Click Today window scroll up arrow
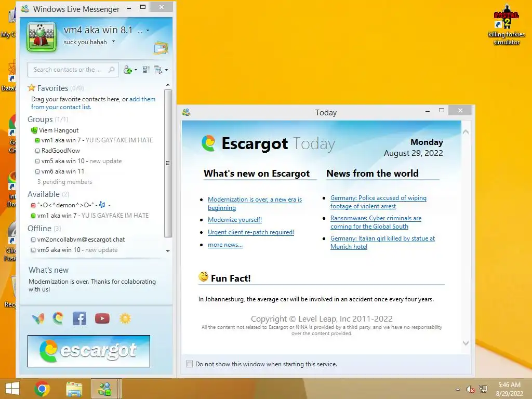The height and width of the screenshot is (399, 532). click(x=466, y=132)
